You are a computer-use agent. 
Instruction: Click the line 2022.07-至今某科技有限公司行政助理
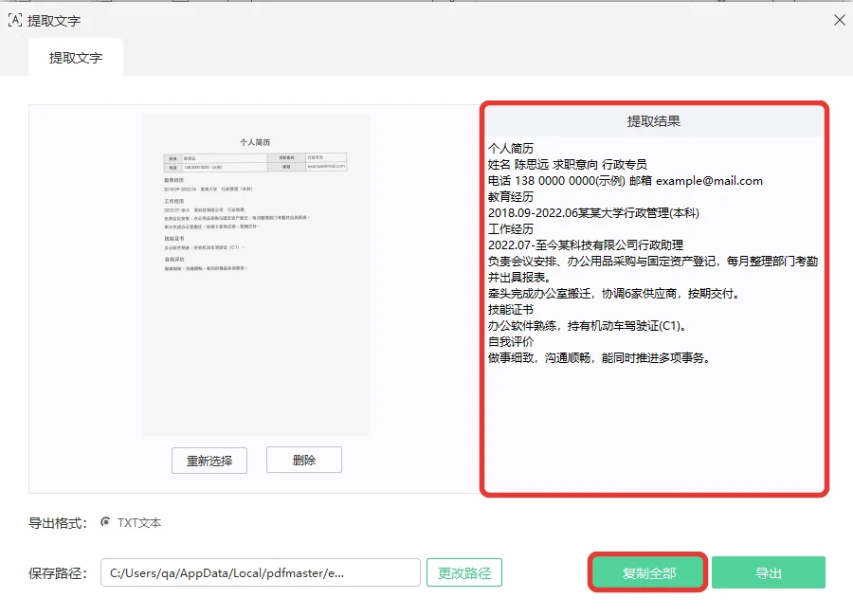tap(586, 245)
